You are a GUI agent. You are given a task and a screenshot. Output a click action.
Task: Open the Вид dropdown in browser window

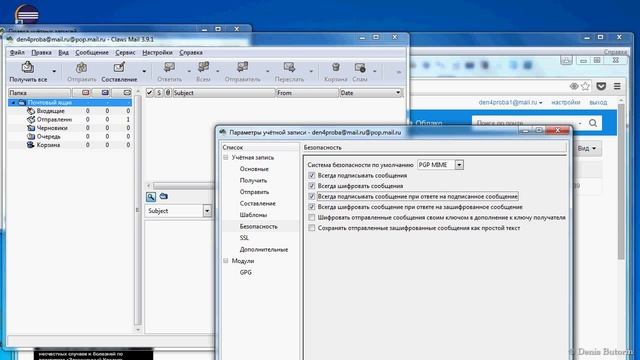pyautogui.click(x=587, y=149)
